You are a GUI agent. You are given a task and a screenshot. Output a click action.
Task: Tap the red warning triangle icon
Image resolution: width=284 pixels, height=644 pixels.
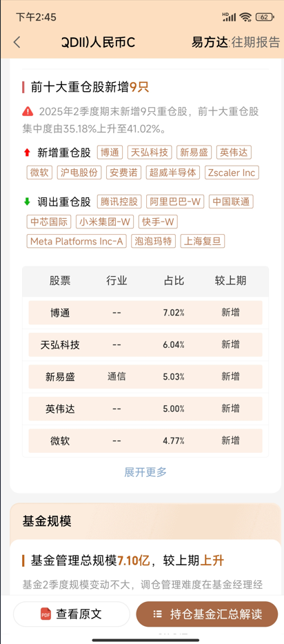pos(28,111)
